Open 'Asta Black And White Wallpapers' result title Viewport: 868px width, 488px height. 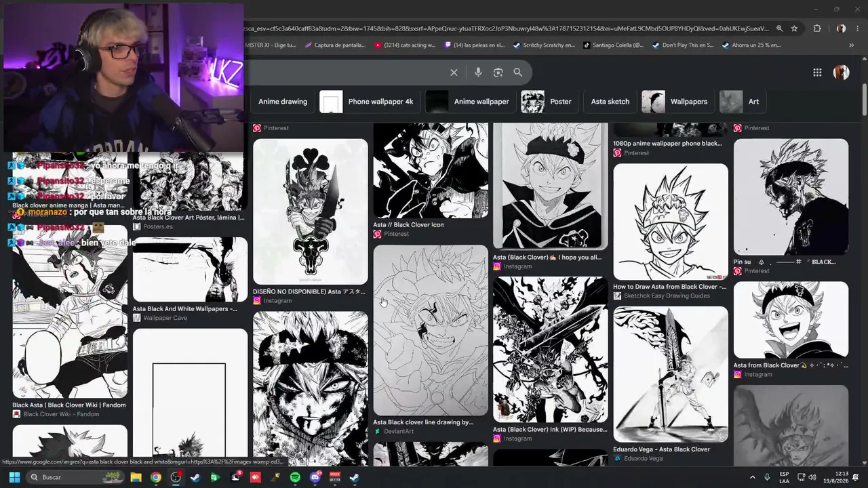click(x=185, y=309)
